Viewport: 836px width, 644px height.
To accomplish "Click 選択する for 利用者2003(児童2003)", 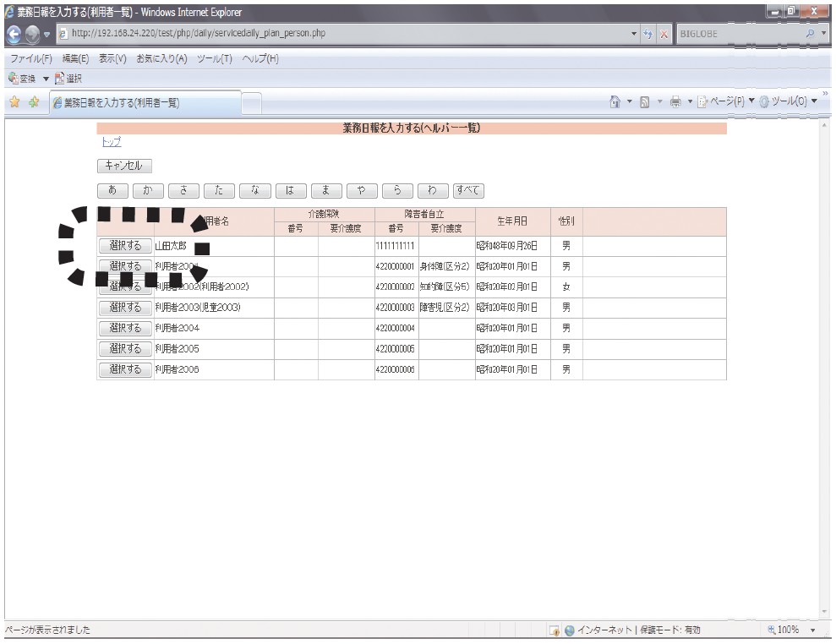I will pyautogui.click(x=125, y=308).
